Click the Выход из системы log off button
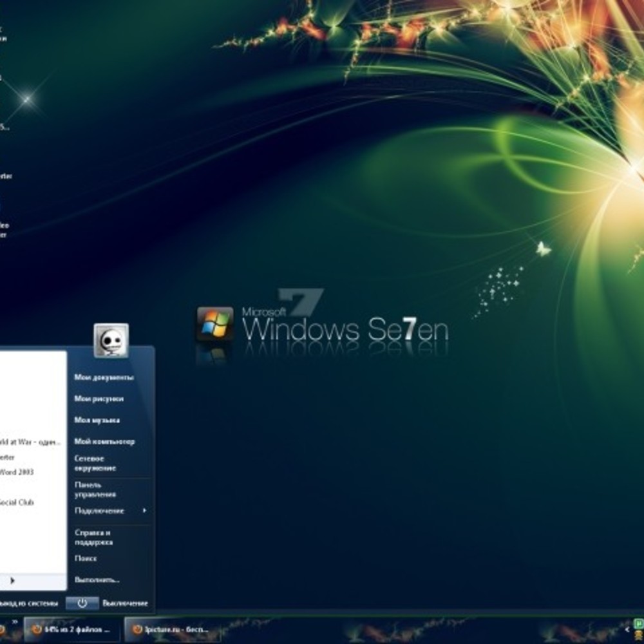The width and height of the screenshot is (644, 644). [28, 603]
